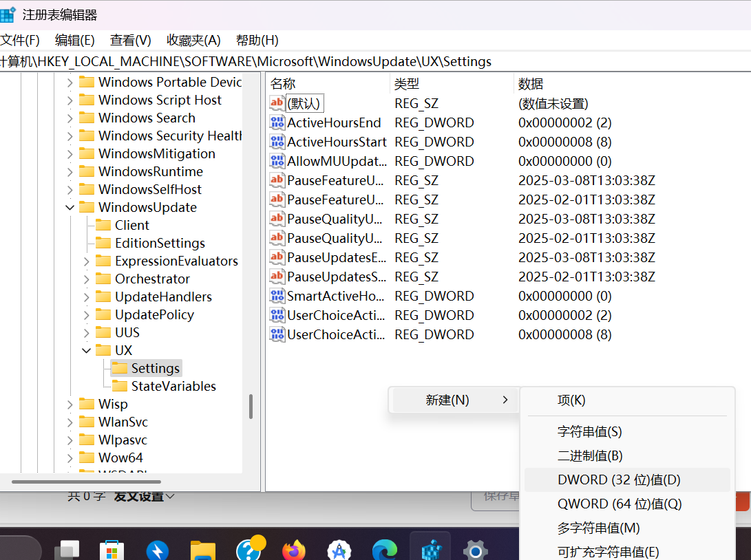Viewport: 751px width, 560px height.
Task: Select the Wisp tree item
Action: [x=113, y=404]
